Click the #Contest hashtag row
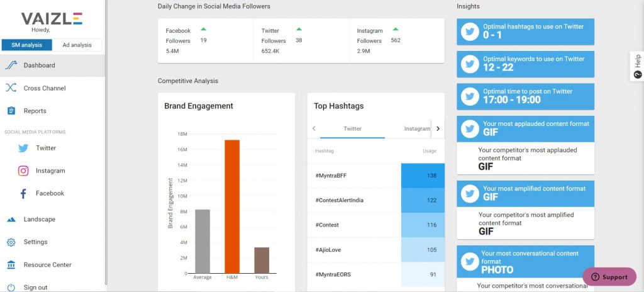644x292 pixels. (x=376, y=225)
